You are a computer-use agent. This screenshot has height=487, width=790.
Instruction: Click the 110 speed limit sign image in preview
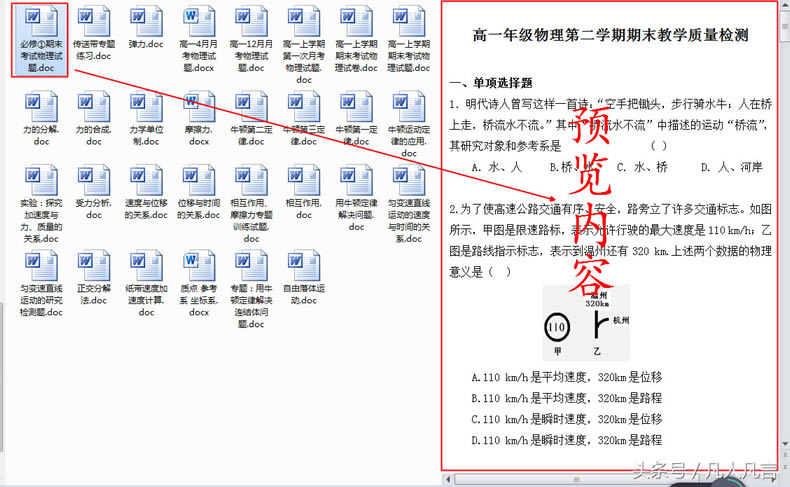coord(556,327)
